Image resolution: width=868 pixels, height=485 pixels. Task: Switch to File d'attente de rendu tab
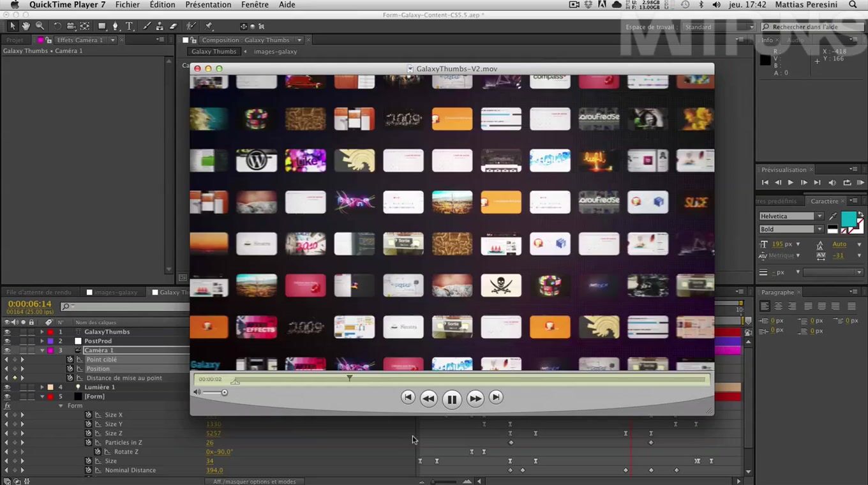coord(39,292)
